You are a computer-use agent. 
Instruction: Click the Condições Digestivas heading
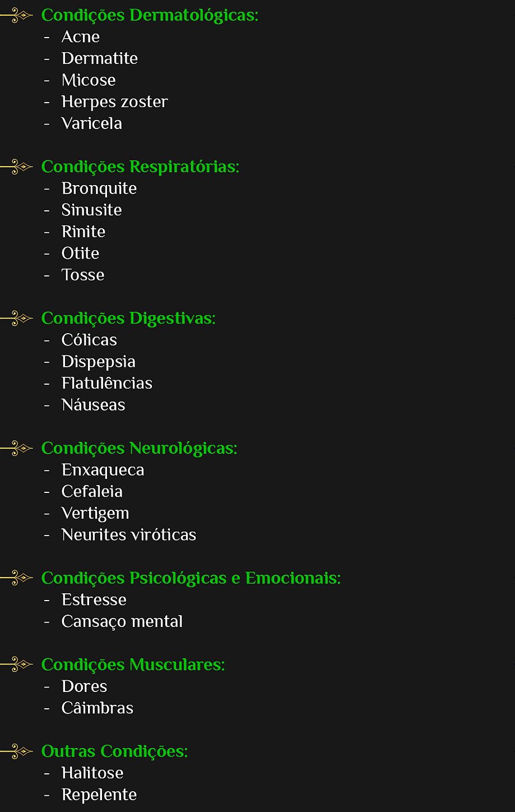[128, 319]
